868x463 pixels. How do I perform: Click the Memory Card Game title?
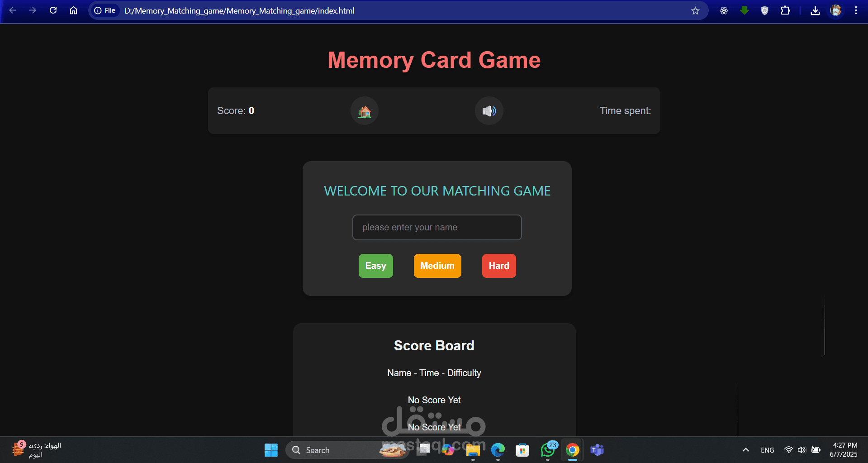pos(434,60)
